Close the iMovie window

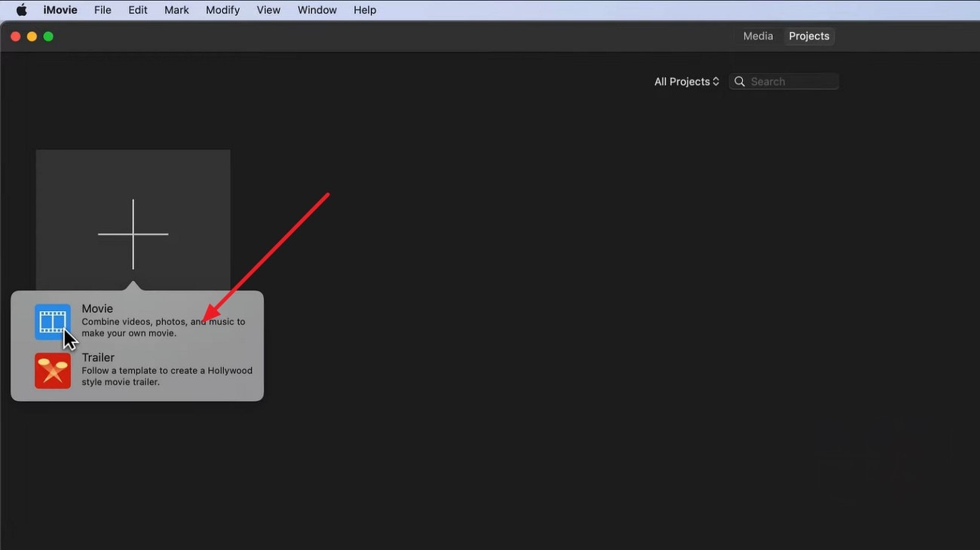pos(15,36)
